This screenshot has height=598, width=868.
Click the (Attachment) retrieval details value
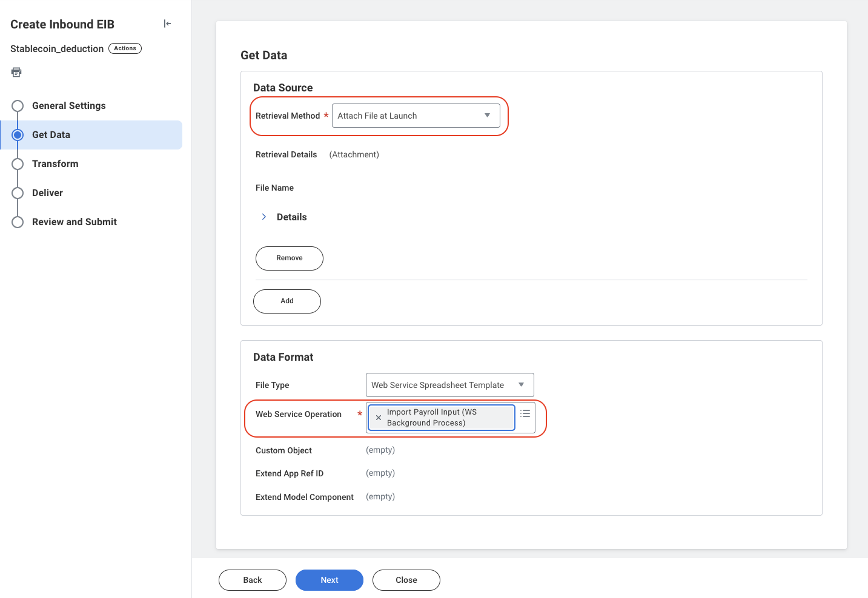click(x=354, y=155)
